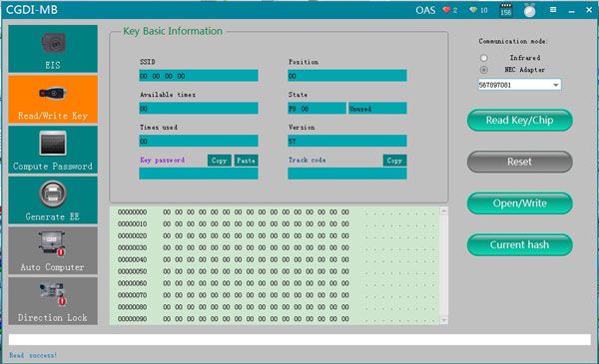Click the Key password input field
The width and height of the screenshot is (599, 364).
pyautogui.click(x=199, y=174)
